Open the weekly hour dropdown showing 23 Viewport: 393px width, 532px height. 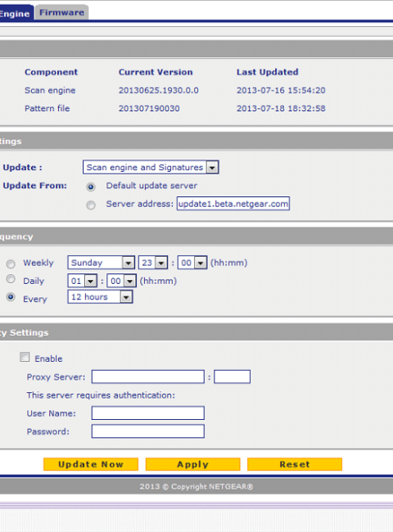(153, 263)
